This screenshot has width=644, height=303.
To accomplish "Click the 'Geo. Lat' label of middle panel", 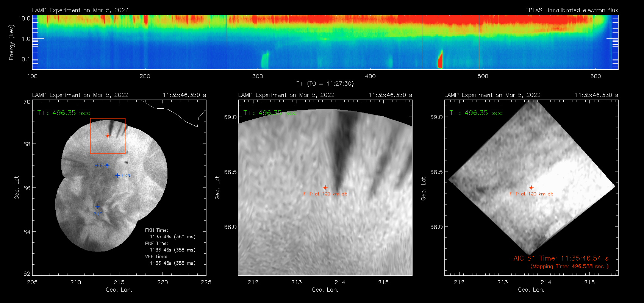I will click(x=217, y=187).
